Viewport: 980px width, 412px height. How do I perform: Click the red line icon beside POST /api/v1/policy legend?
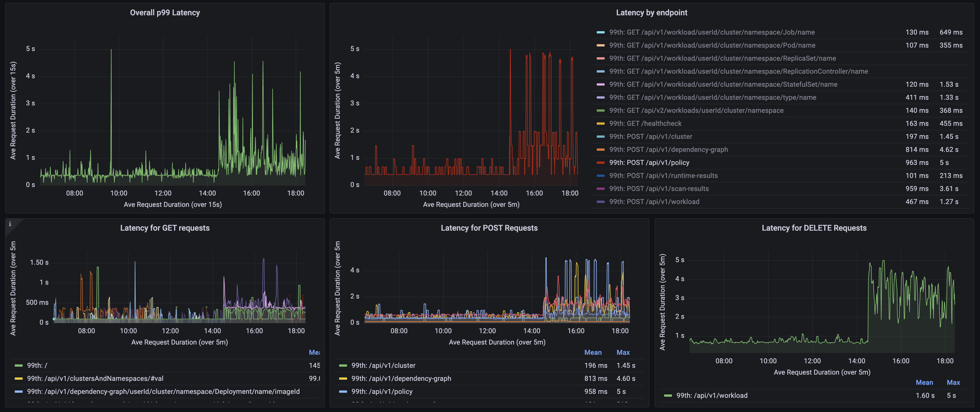click(x=600, y=162)
